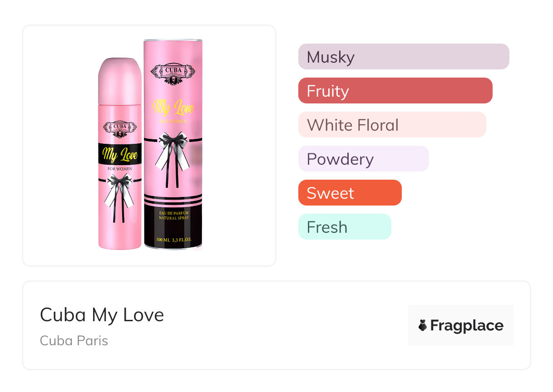
Task: Select the Sweet accord bar
Action: point(350,193)
